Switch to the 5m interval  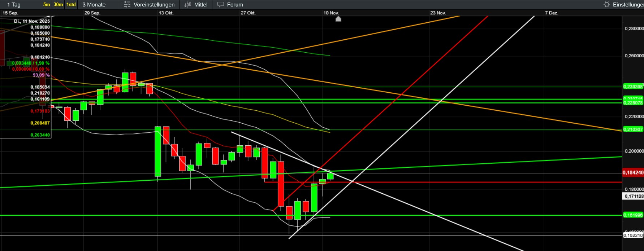(x=47, y=5)
